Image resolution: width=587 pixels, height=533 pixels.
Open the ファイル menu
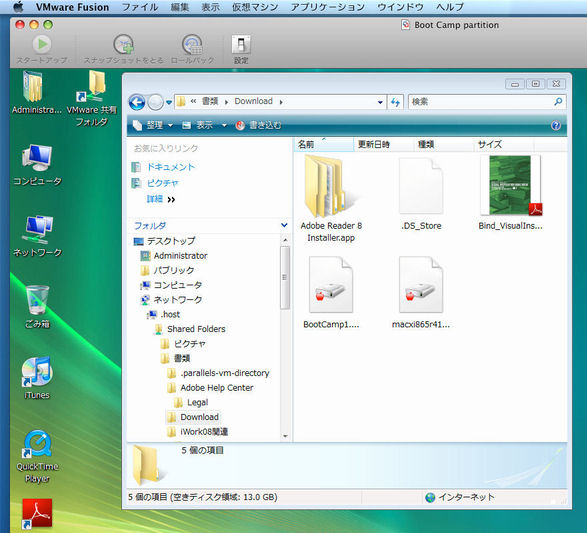coord(140,7)
